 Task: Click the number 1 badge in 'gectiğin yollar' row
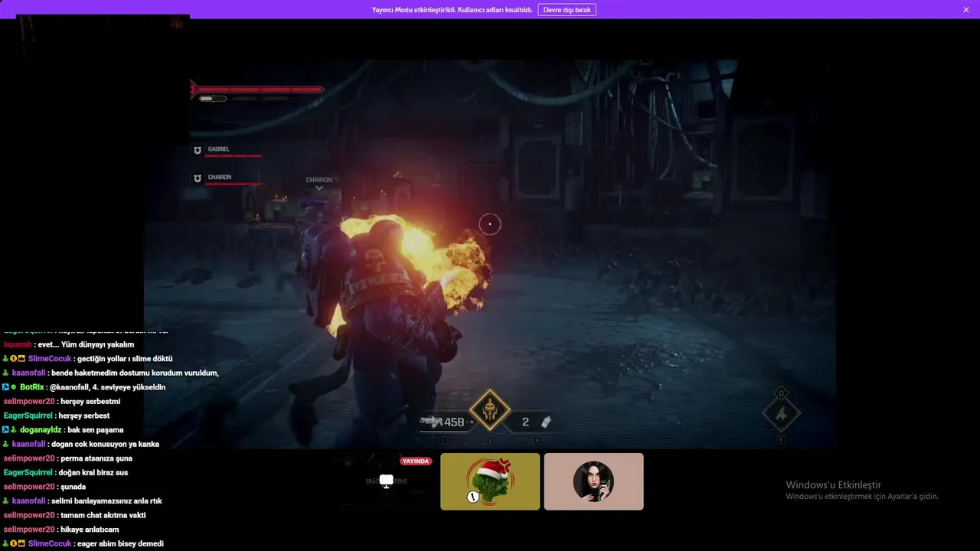tap(14, 359)
